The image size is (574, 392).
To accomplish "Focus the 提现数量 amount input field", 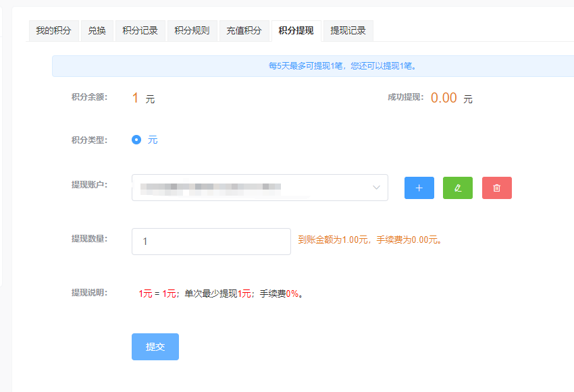I will point(211,242).
